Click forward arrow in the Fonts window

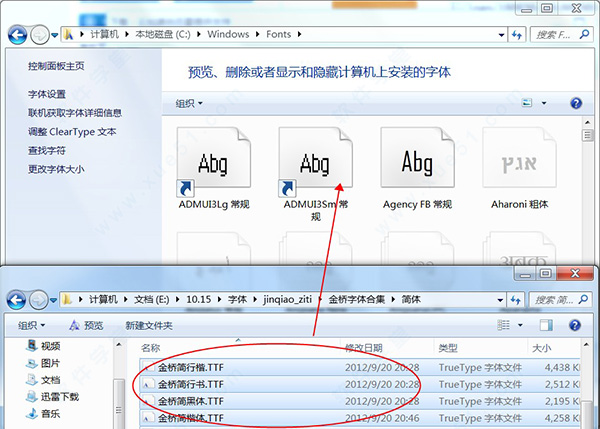coord(40,35)
